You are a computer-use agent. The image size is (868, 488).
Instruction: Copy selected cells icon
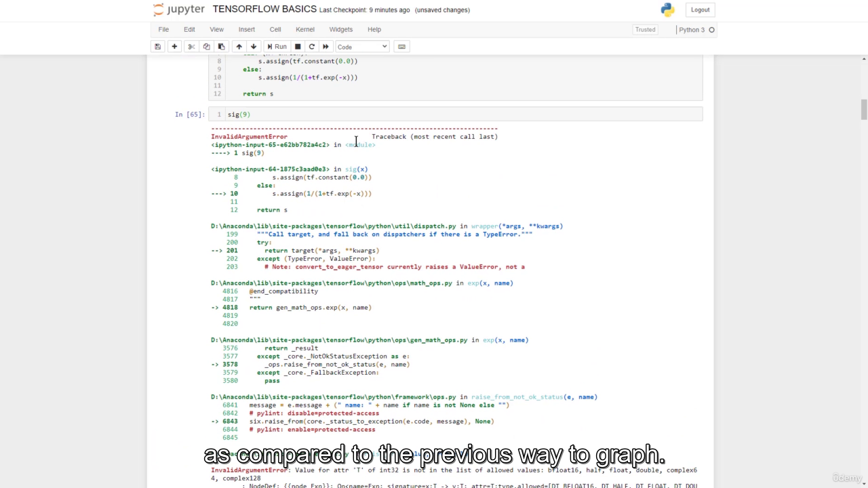pyautogui.click(x=206, y=47)
